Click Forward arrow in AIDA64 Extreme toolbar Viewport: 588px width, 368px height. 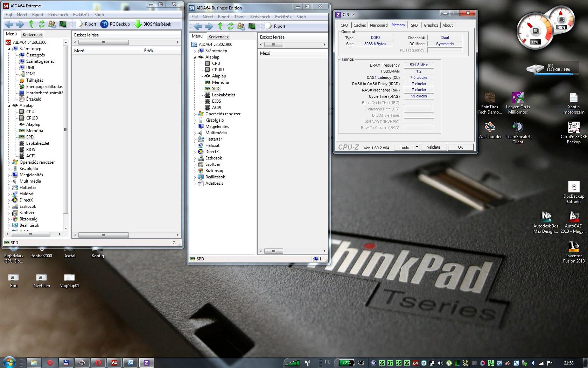point(20,24)
